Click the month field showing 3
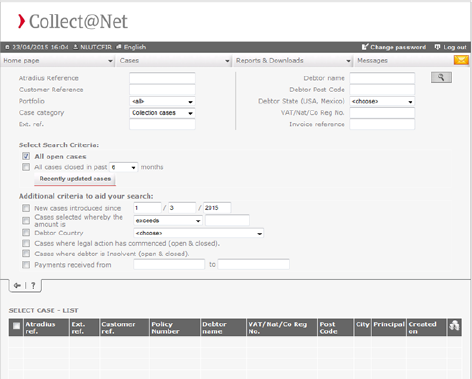This screenshot has width=472, height=379. pyautogui.click(x=182, y=208)
